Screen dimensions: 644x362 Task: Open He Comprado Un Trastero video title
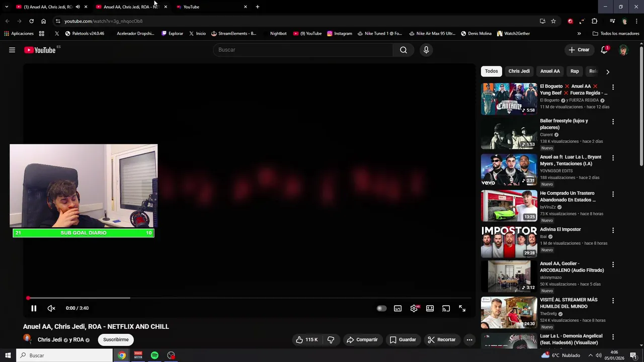568,197
